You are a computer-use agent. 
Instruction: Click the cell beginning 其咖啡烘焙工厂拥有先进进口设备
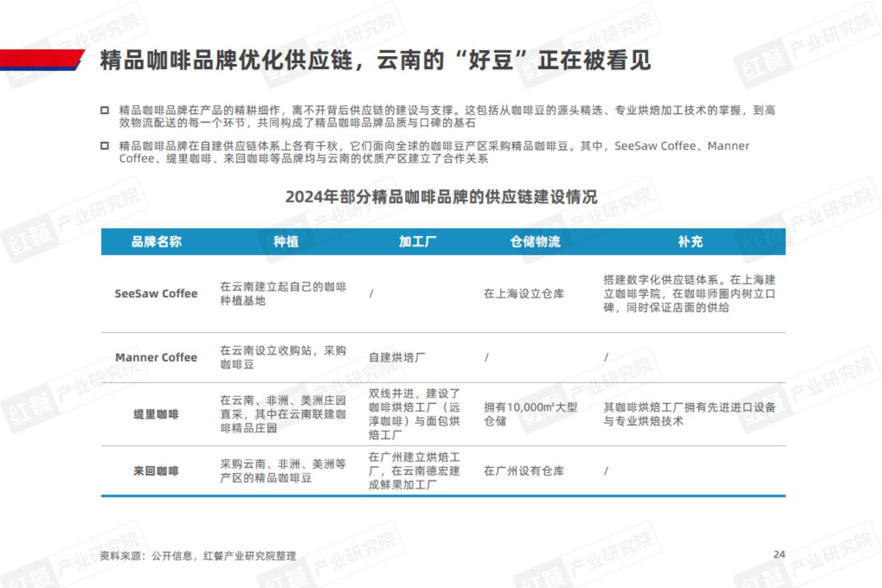point(690,414)
